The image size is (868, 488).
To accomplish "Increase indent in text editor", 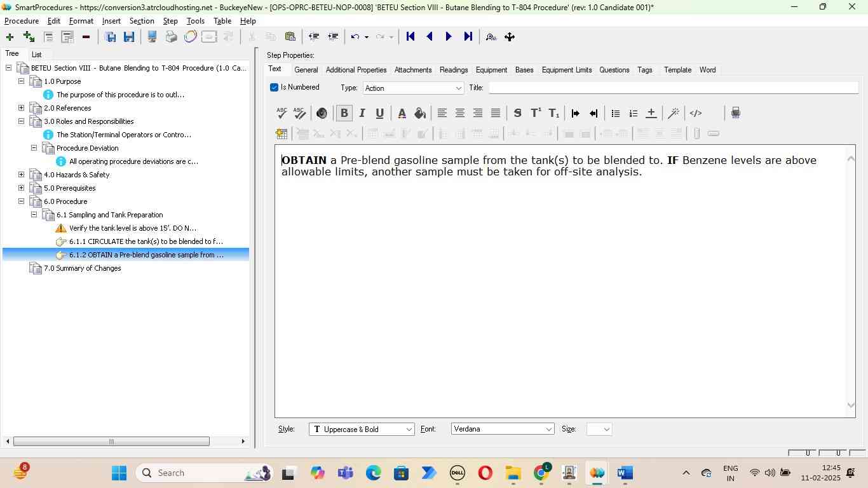I will click(x=576, y=113).
